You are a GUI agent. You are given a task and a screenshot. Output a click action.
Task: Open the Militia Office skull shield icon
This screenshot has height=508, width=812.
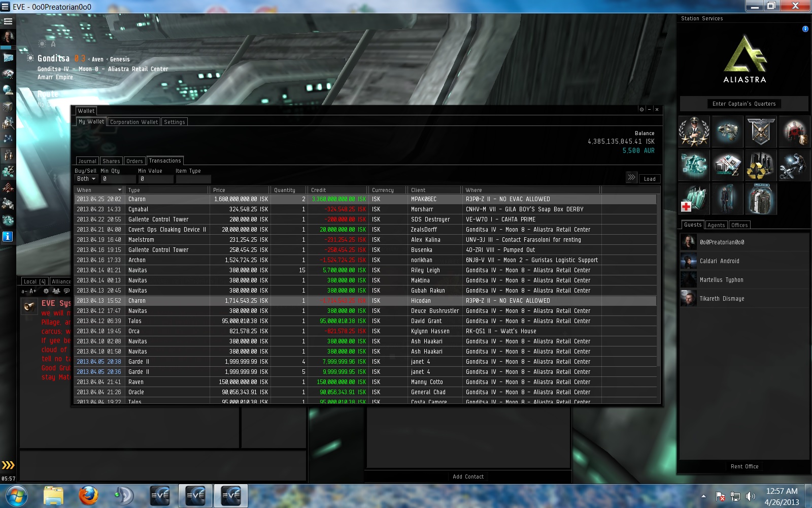pyautogui.click(x=760, y=132)
